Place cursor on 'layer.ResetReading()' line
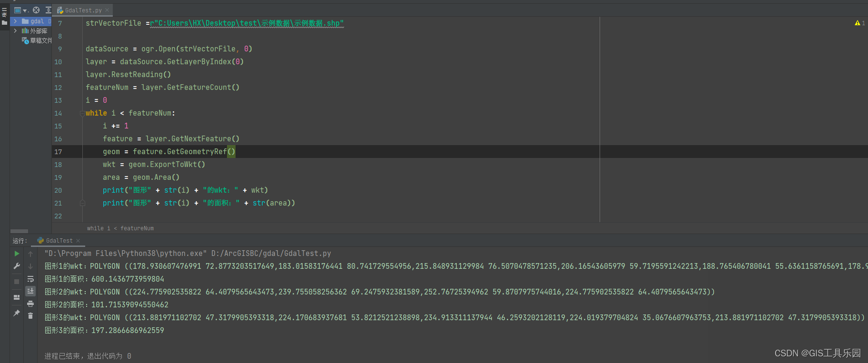 click(x=128, y=75)
